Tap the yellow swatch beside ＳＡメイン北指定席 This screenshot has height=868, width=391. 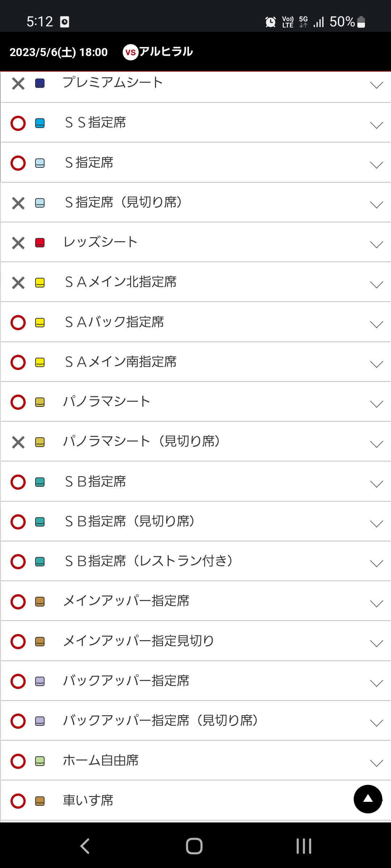(x=40, y=282)
